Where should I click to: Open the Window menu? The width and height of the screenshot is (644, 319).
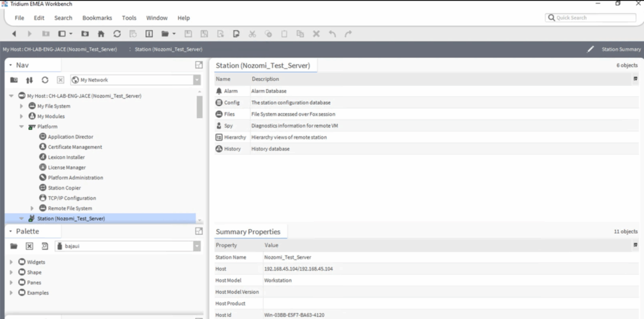157,18
